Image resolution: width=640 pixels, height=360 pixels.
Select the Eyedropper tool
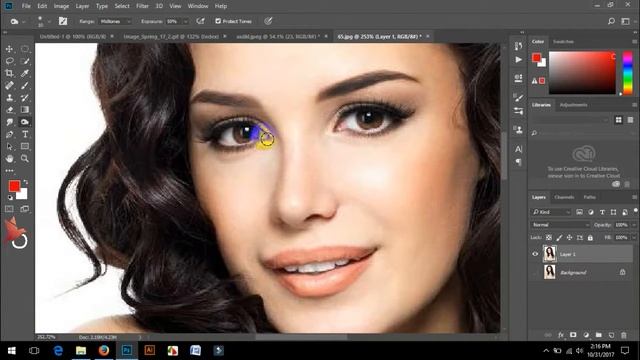pos(24,73)
